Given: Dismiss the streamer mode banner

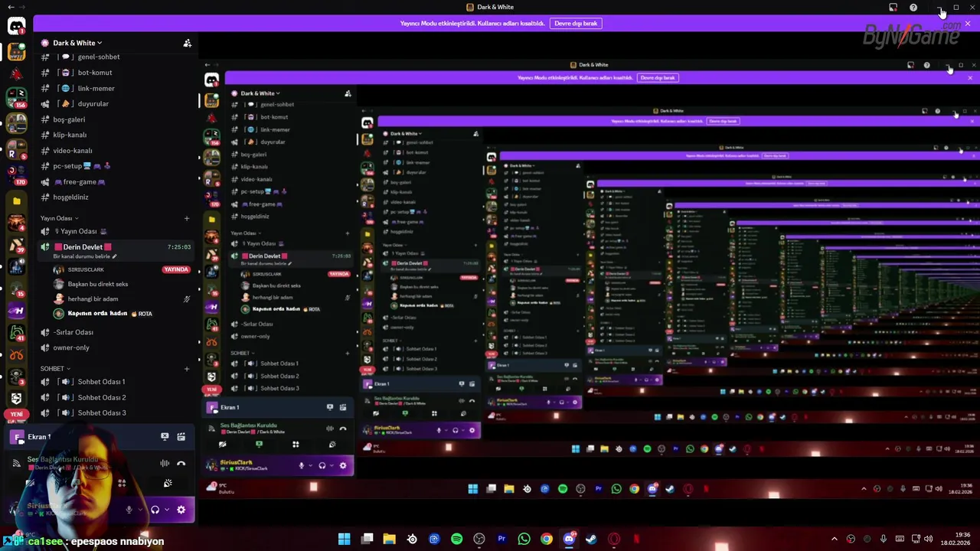Looking at the screenshot, I should 968,24.
